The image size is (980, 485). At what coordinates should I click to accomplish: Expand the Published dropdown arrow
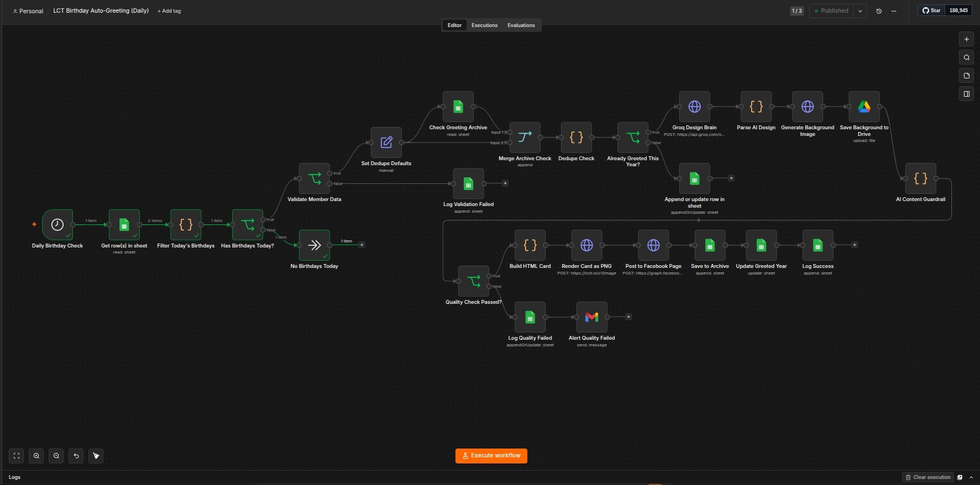click(860, 11)
